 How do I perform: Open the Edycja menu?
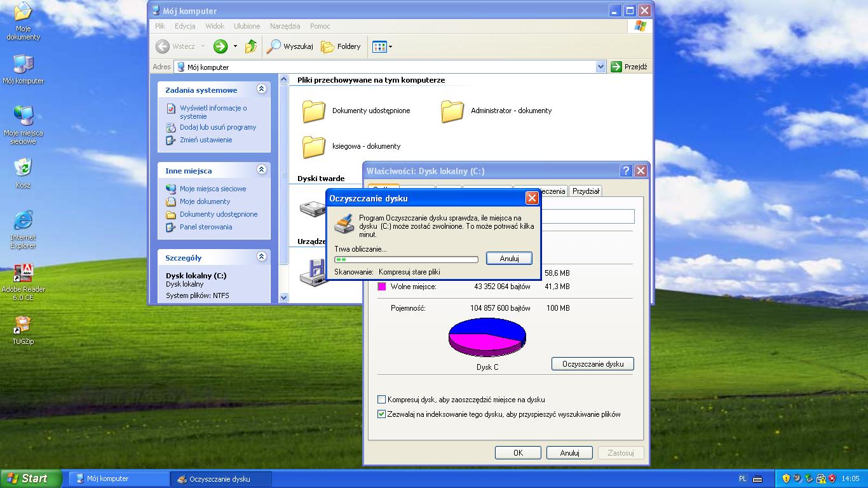coord(185,26)
